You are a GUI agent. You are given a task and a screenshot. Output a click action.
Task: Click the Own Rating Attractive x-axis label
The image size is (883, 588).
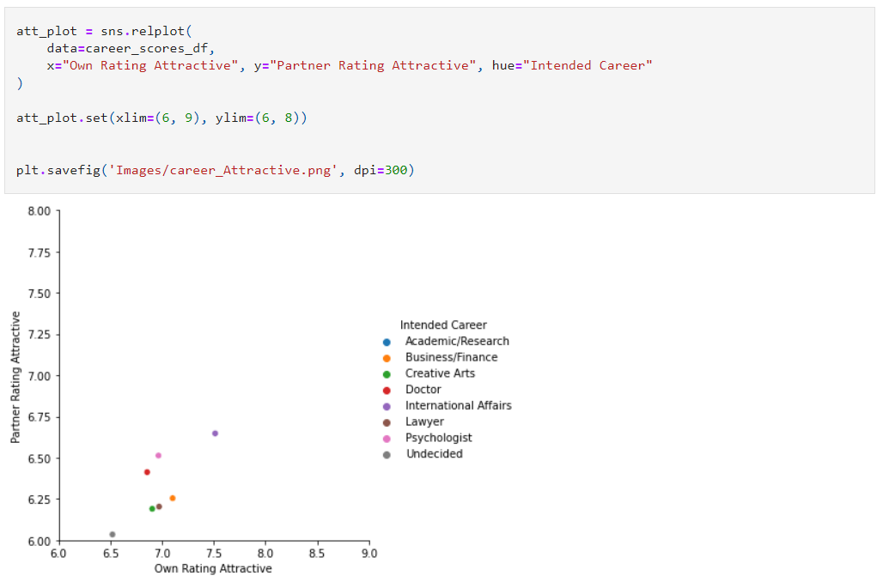(x=213, y=568)
